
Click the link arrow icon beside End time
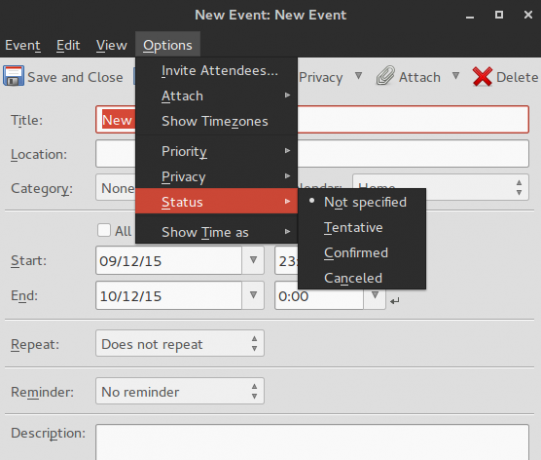395,301
